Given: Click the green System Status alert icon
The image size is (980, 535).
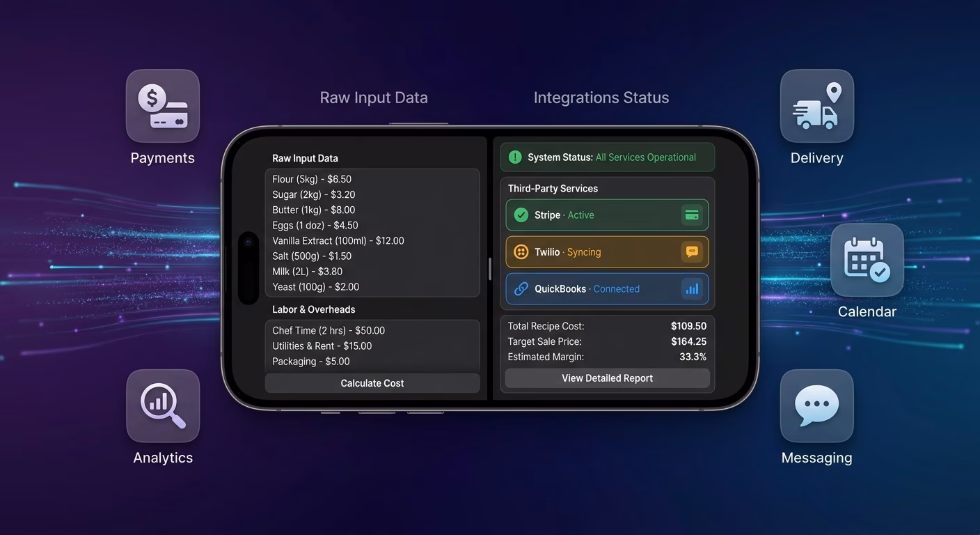Looking at the screenshot, I should click(515, 157).
